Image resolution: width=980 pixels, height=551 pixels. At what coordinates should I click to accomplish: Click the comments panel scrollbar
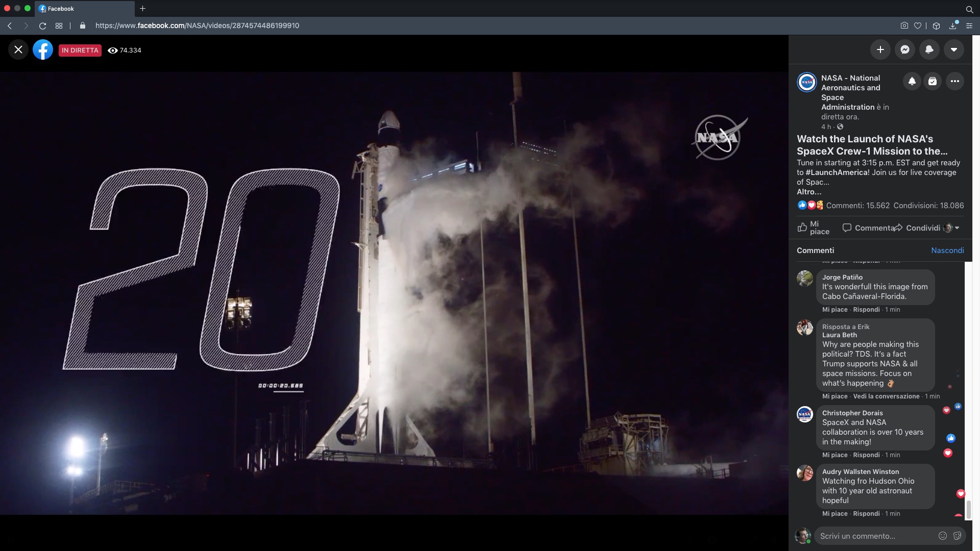(968, 509)
